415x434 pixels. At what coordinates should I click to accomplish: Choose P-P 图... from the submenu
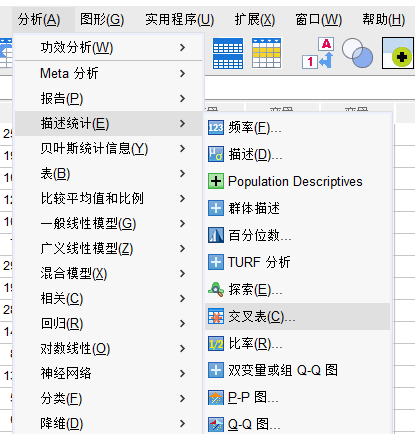pyautogui.click(x=297, y=397)
